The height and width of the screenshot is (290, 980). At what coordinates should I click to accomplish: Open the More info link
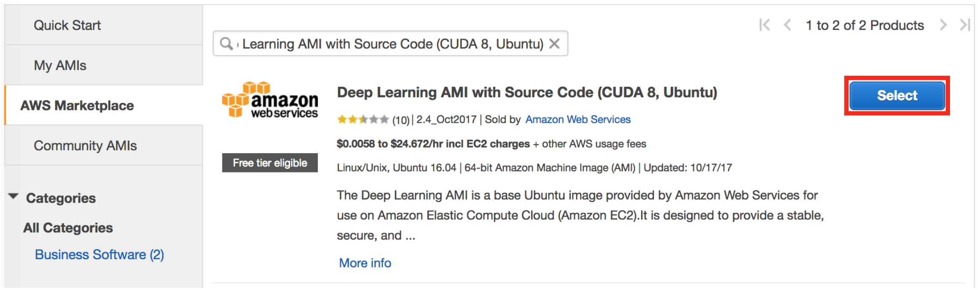click(365, 263)
